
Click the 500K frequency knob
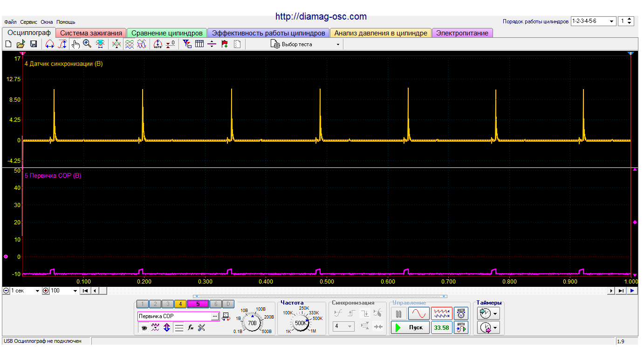coord(301,322)
